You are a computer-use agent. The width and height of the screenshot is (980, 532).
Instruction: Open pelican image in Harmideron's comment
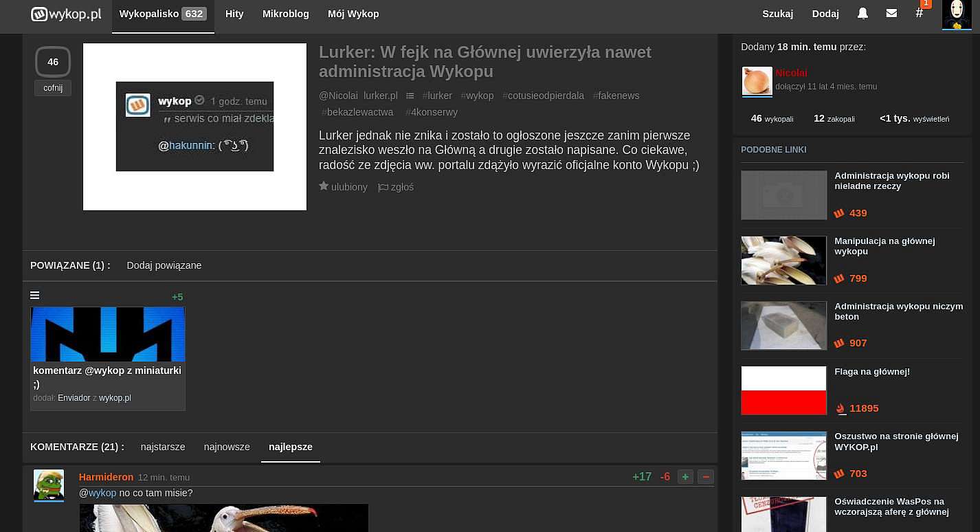224,518
